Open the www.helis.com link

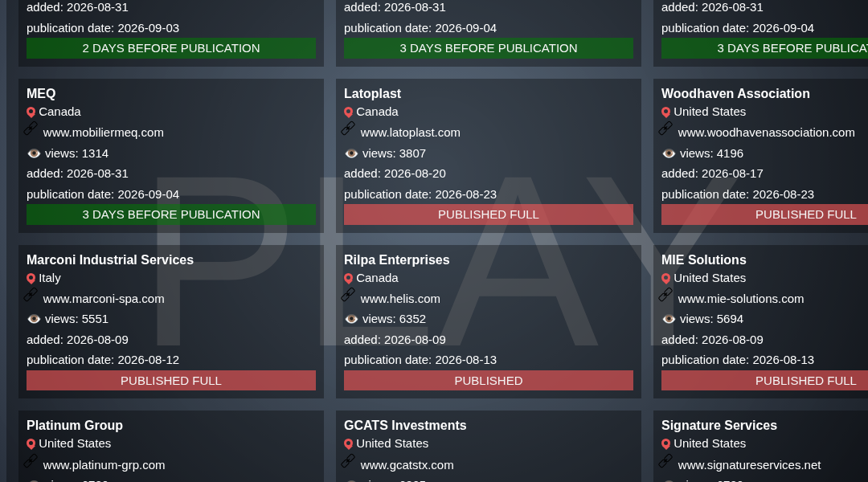400,299
